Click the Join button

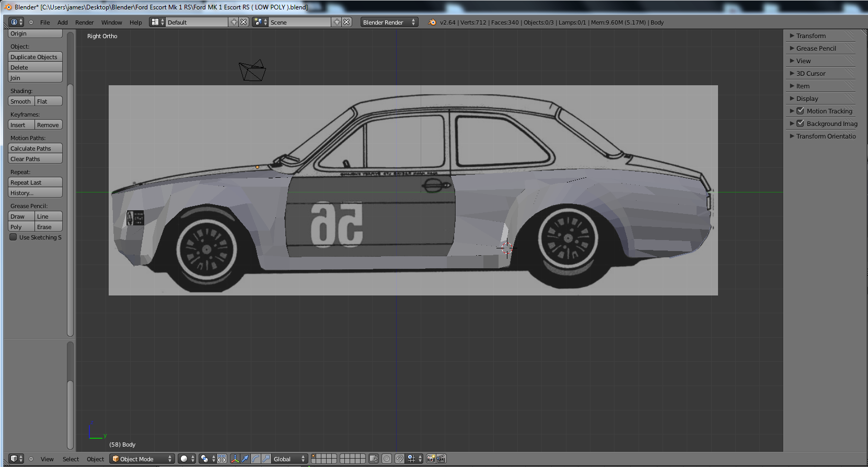(36, 77)
